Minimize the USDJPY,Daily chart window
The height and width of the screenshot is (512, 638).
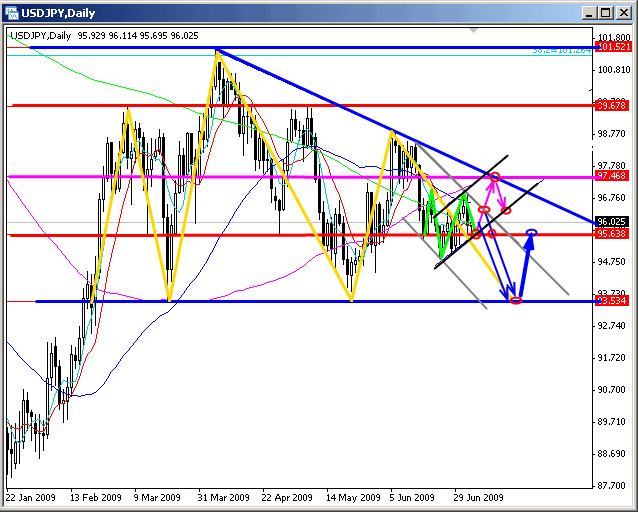589,13
